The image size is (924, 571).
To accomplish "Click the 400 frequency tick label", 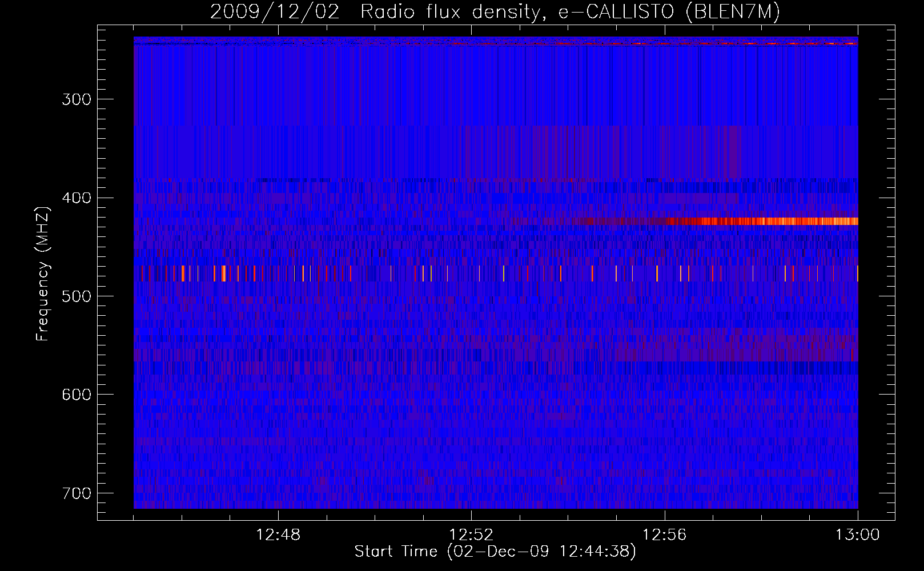I will click(77, 198).
